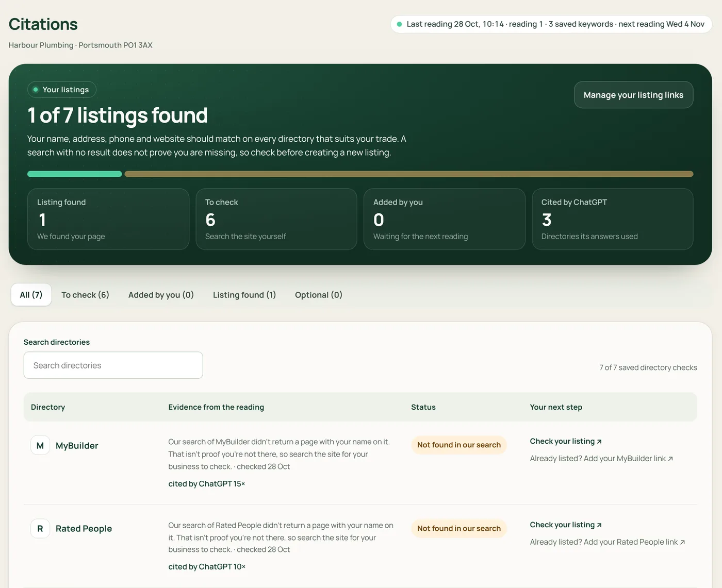The height and width of the screenshot is (588, 722).
Task: Click the 'Status' column header
Action: 423,407
